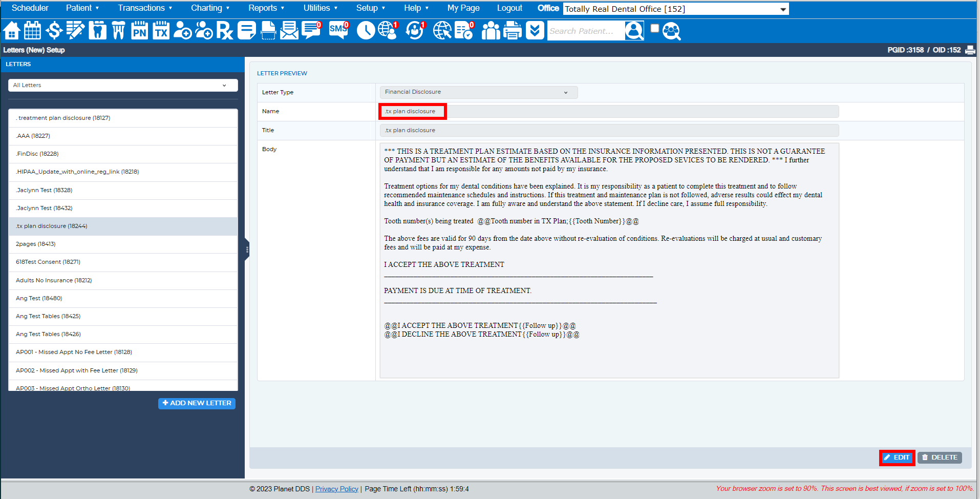Screen dimensions: 980x499
Task: Click the printer icon in the blue toolbar
Action: (512, 30)
